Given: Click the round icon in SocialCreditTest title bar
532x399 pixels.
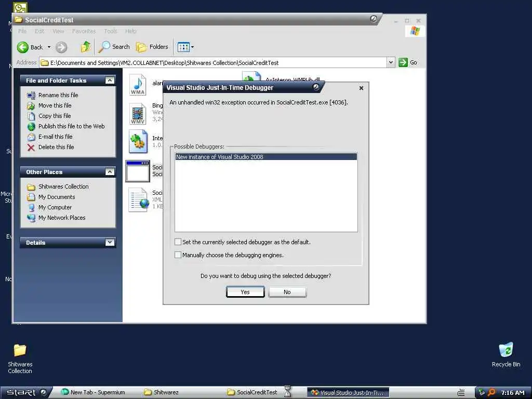Looking at the screenshot, I should coord(374,19).
